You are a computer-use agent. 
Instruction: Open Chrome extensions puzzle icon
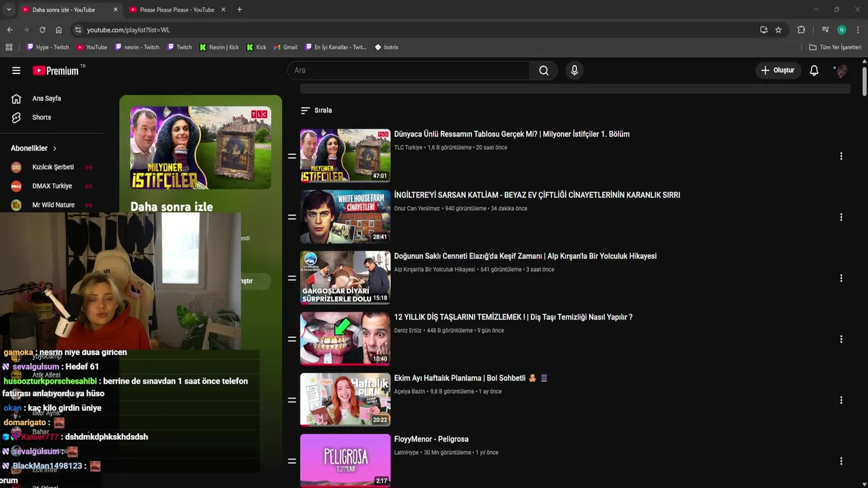[x=801, y=30]
